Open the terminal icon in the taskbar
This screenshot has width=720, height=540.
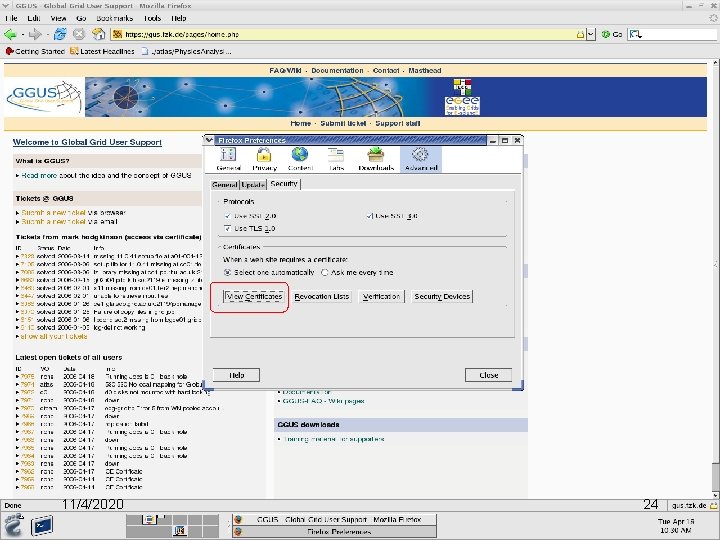(42, 525)
